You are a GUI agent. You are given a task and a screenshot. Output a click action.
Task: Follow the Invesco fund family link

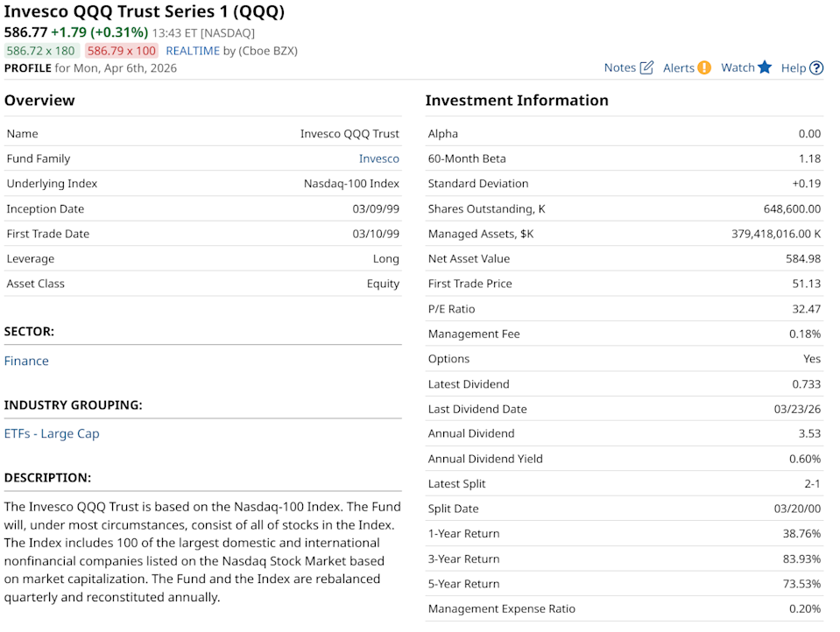coord(378,158)
